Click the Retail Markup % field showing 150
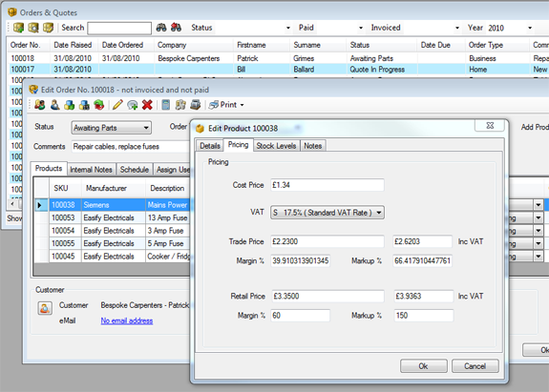This screenshot has width=549, height=392. pos(423,316)
